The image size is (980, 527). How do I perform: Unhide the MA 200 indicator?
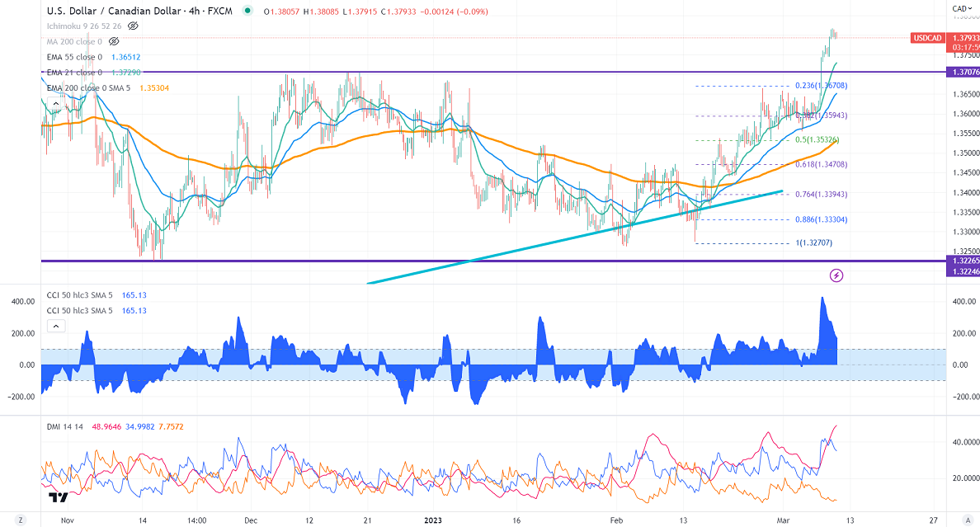click(x=114, y=40)
